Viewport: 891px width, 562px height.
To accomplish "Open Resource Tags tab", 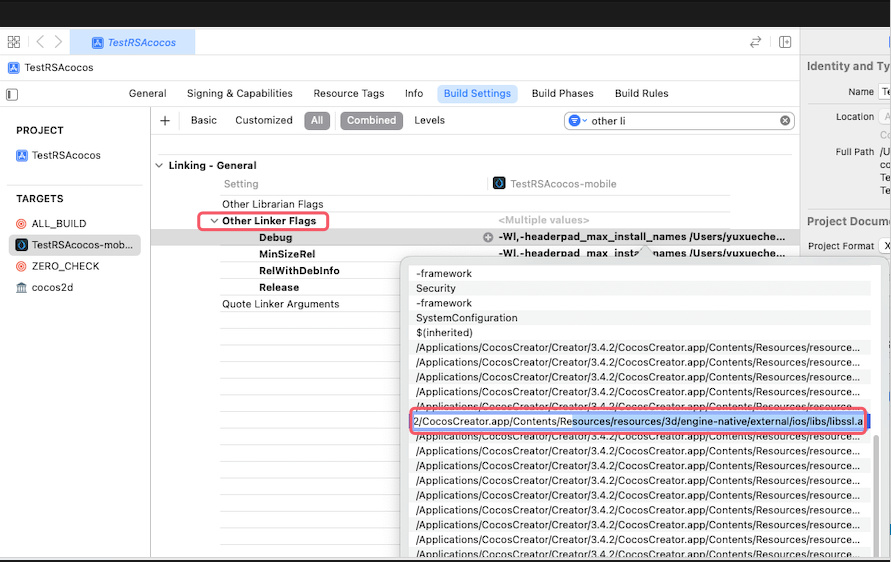I will [x=348, y=93].
